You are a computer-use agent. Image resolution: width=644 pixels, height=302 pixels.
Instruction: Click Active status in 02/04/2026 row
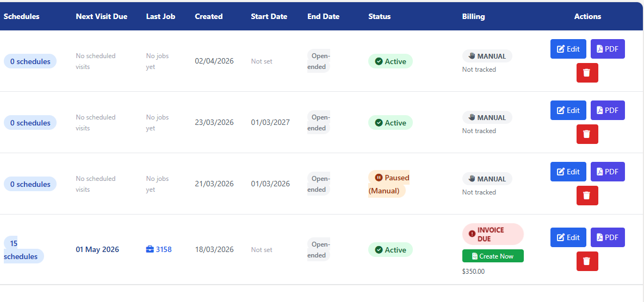(x=390, y=61)
